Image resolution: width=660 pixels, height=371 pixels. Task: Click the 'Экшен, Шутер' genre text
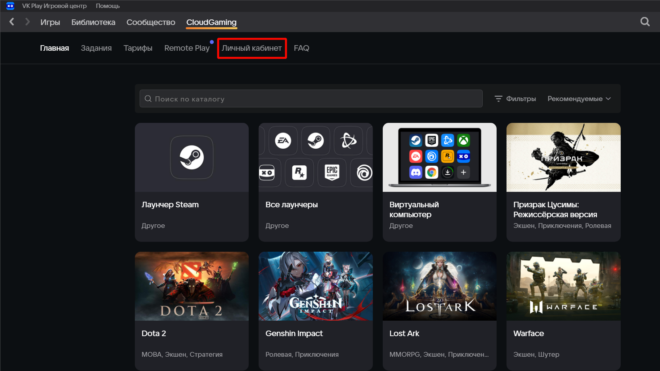(536, 354)
